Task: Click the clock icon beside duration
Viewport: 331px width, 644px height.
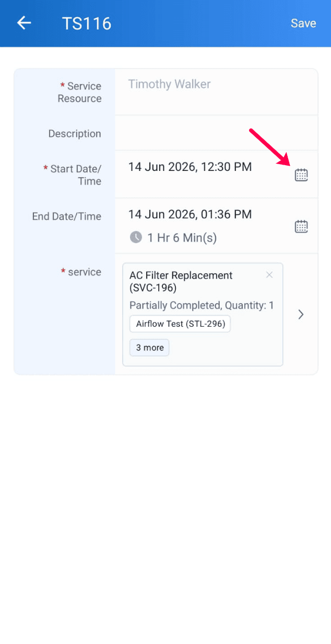Action: (136, 238)
